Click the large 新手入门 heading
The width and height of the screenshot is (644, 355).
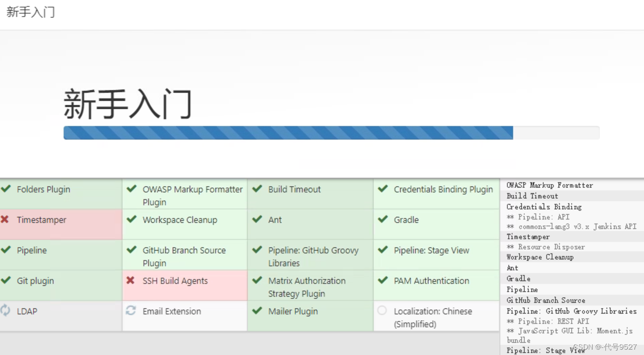point(128,104)
